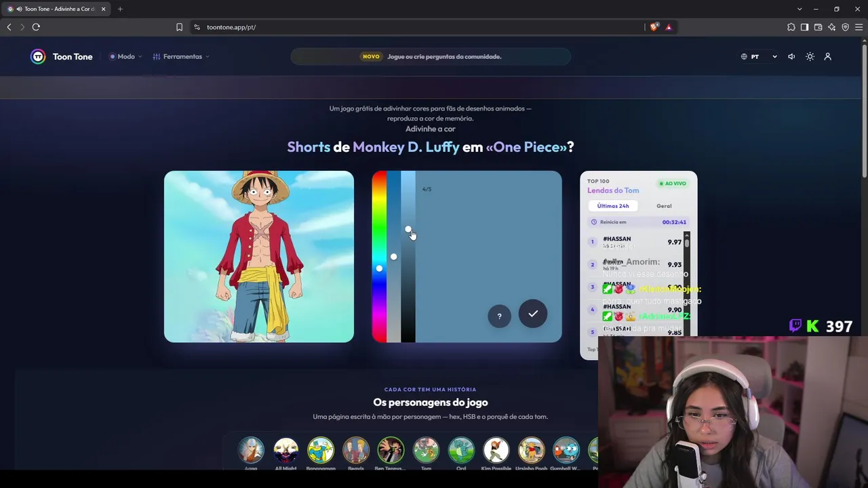This screenshot has height=488, width=868.
Task: Click the Luffy character reference image
Action: (259, 257)
